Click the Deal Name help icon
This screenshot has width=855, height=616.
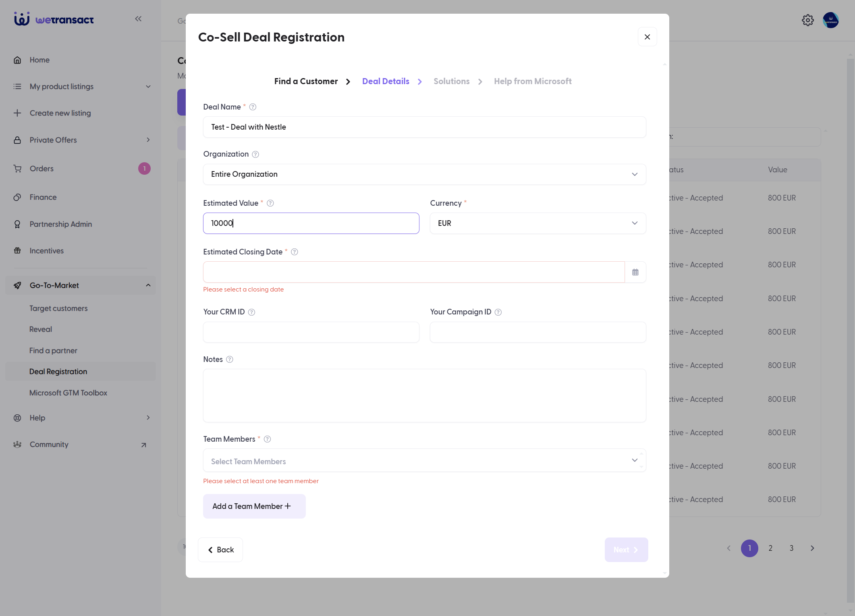253,107
